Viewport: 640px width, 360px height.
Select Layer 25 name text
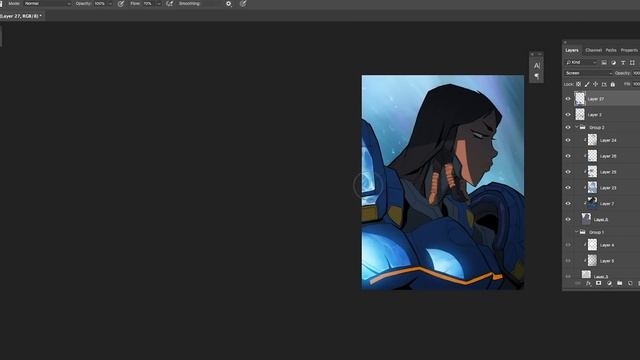pyautogui.click(x=608, y=172)
